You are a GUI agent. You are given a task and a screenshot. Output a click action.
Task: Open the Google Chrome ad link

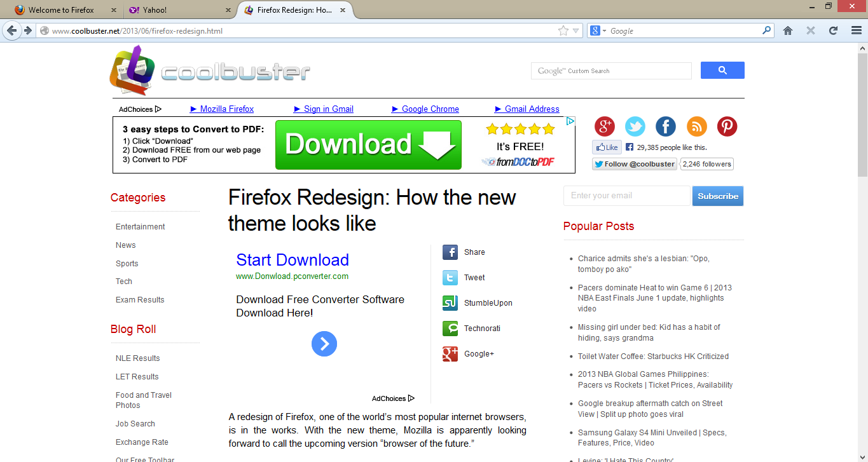click(x=425, y=109)
